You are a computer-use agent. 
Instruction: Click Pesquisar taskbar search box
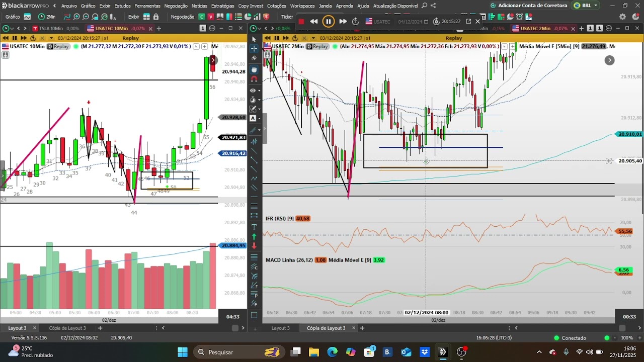(239, 352)
